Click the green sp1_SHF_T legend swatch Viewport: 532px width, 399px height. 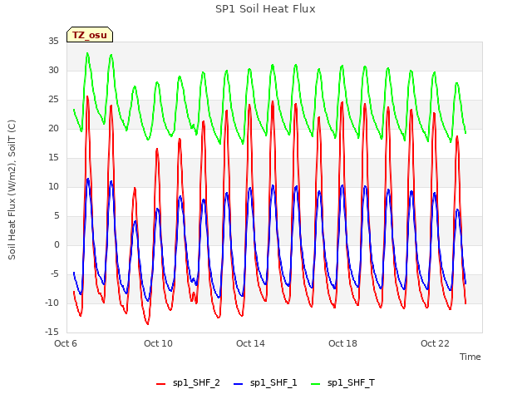coord(316,384)
